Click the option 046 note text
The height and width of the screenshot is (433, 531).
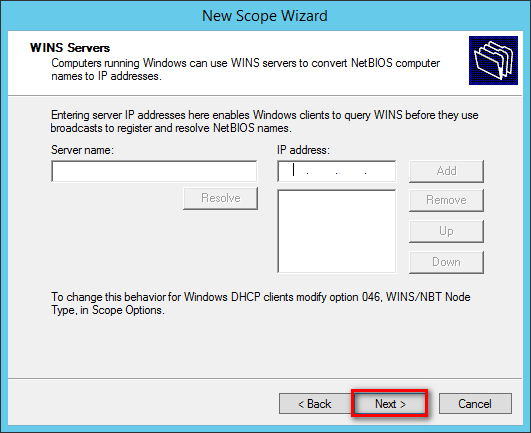click(261, 303)
